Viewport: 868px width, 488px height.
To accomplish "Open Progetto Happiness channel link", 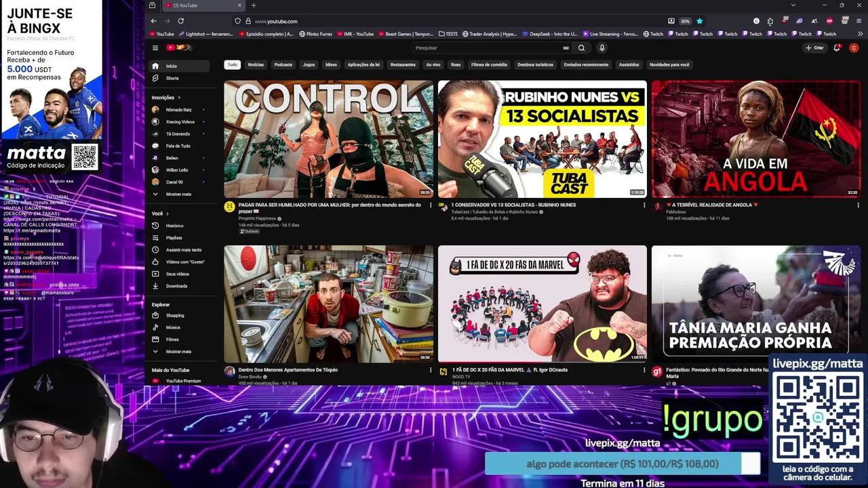I will (257, 219).
